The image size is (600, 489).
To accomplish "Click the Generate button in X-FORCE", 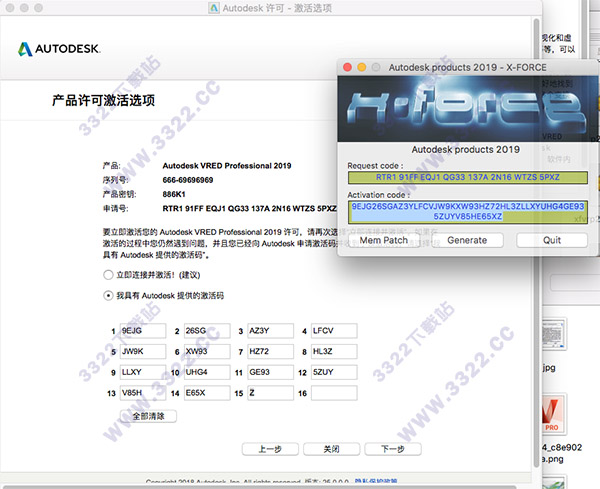I will click(467, 240).
